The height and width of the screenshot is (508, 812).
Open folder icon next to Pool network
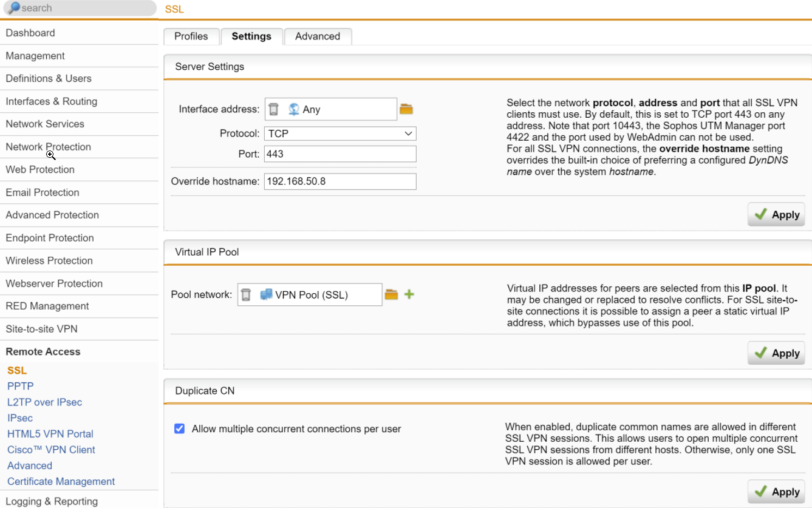click(391, 295)
